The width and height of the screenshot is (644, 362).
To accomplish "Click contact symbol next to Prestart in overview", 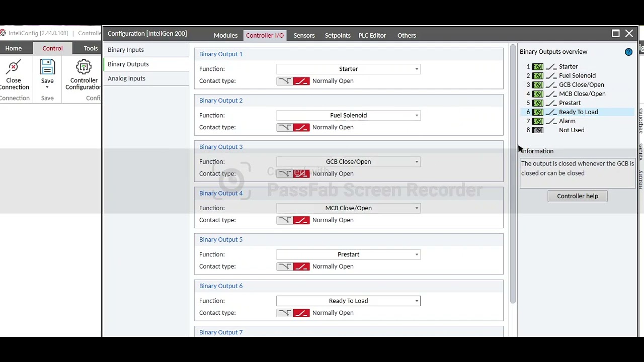I will [x=551, y=103].
